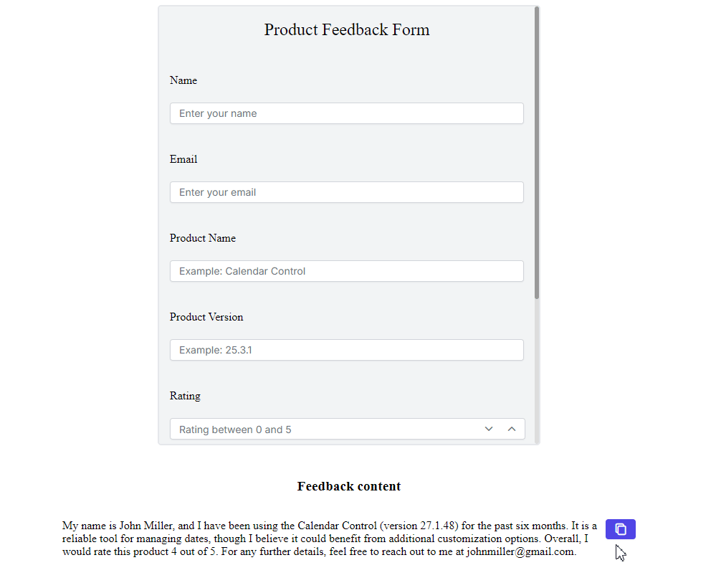Click the Name field label

pyautogui.click(x=183, y=80)
